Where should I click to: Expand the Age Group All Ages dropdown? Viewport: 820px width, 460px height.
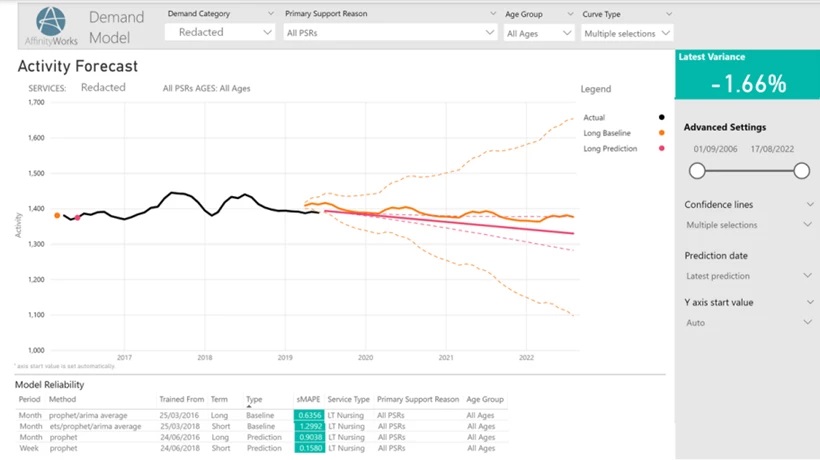click(538, 33)
